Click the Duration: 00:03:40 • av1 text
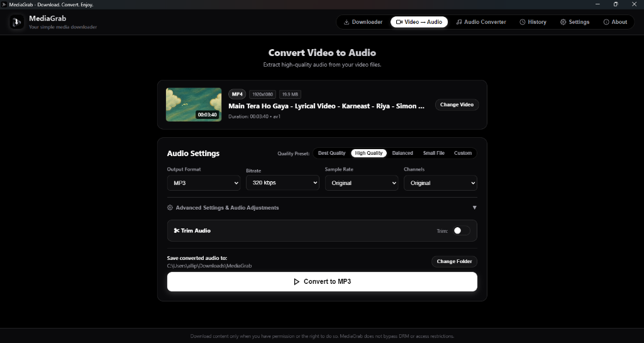The width and height of the screenshot is (644, 343). (254, 116)
